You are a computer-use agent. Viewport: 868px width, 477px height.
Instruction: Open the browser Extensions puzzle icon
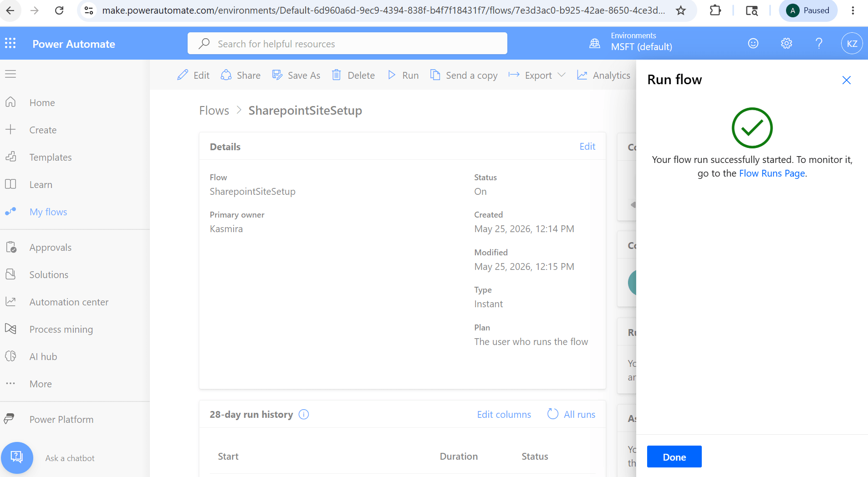pos(715,10)
